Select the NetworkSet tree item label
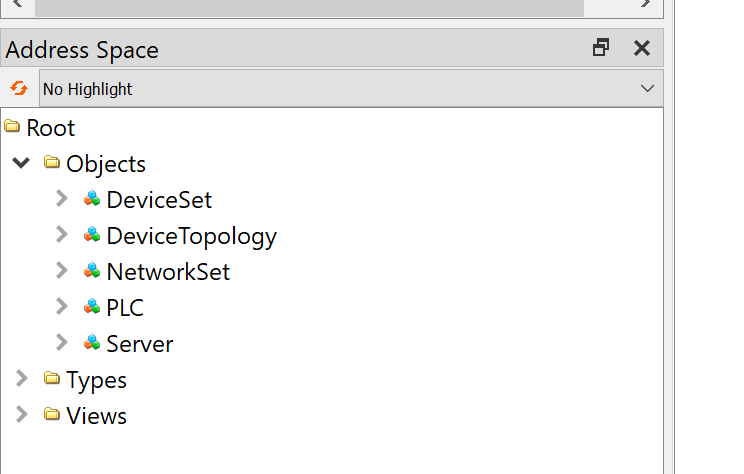The image size is (744, 474). coord(168,272)
